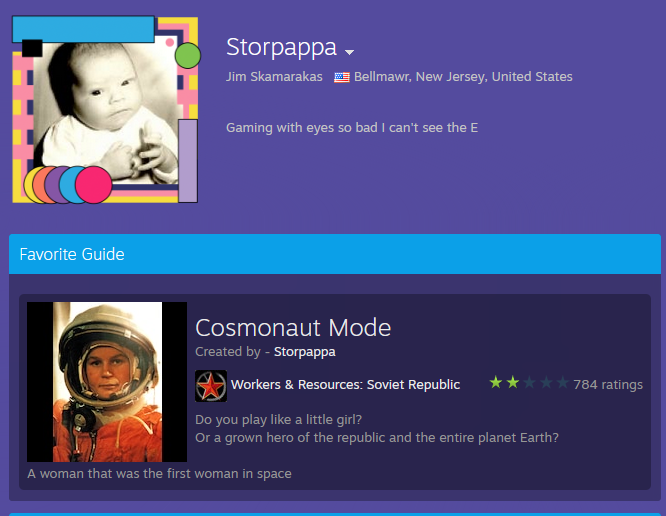Click the caption 'A woman that was the first woman in space'
Viewport: 666px width, 516px height.
tap(159, 474)
